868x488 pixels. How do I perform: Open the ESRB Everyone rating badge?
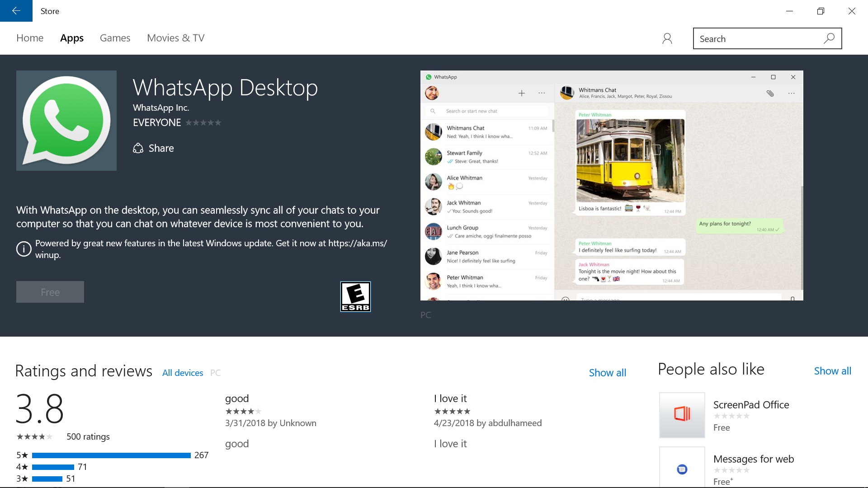click(355, 296)
